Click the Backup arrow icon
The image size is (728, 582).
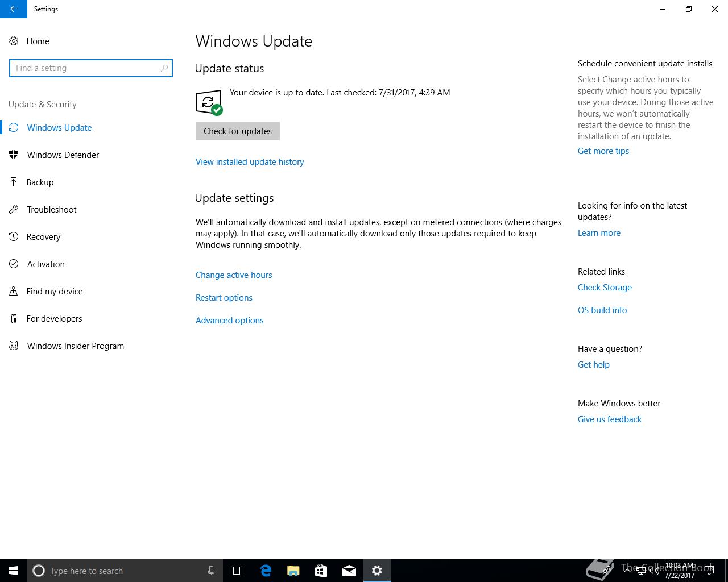tap(14, 182)
